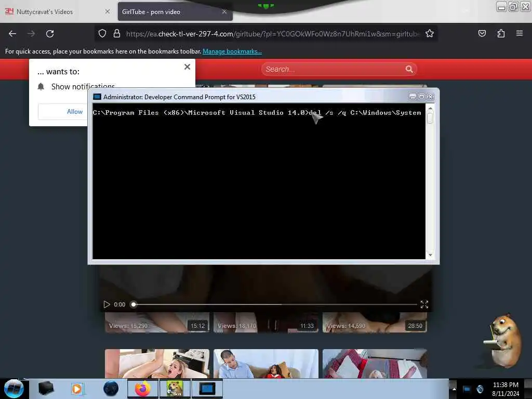Open the Windows Start button

point(14,389)
